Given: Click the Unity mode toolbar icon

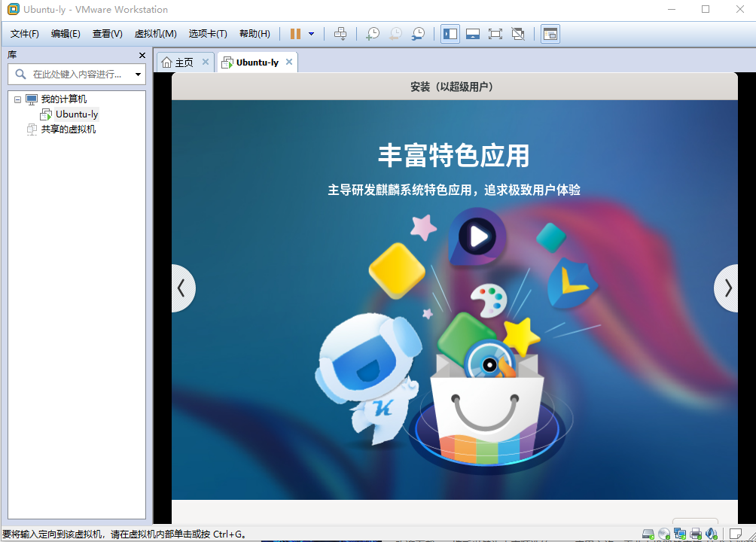Looking at the screenshot, I should click(x=518, y=34).
